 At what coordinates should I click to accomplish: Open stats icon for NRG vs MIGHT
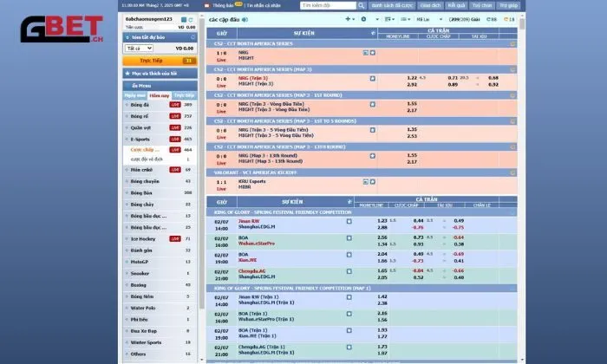tap(365, 53)
